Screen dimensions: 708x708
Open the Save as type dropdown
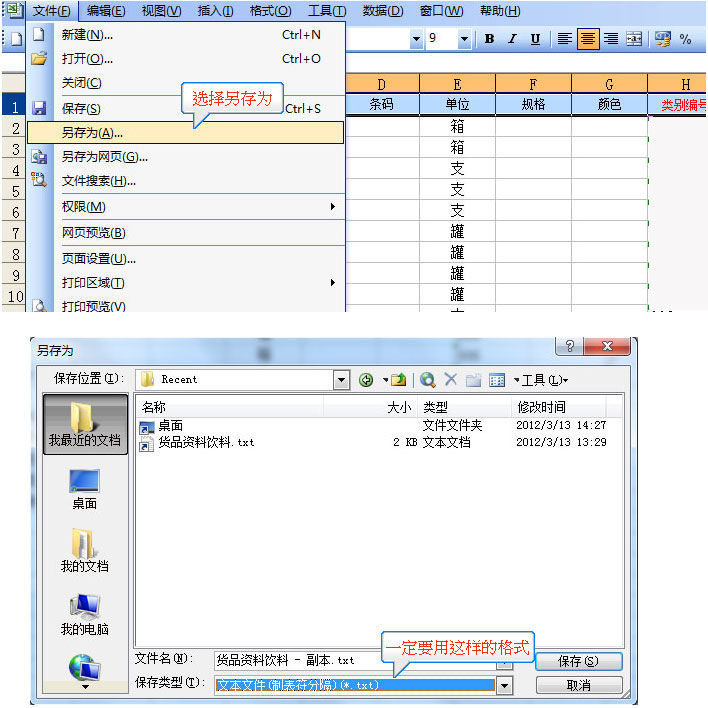(505, 685)
